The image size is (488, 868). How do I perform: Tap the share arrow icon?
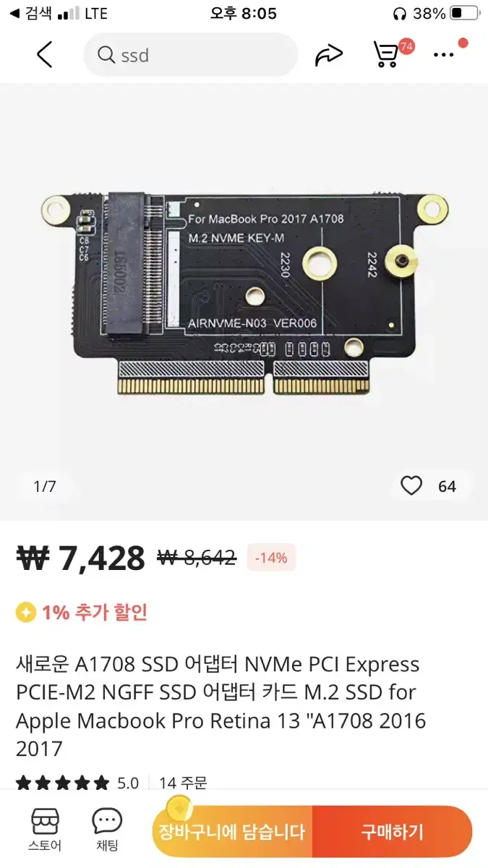[x=329, y=55]
